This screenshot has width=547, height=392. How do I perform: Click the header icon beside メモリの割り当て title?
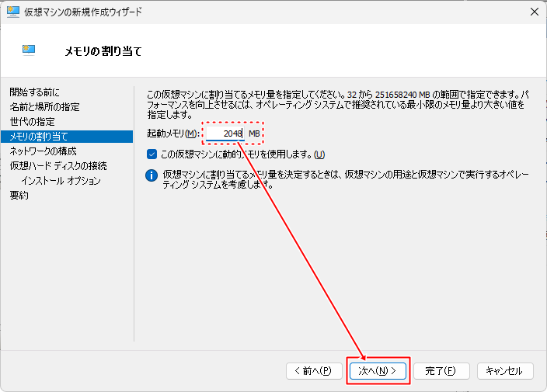pos(30,51)
